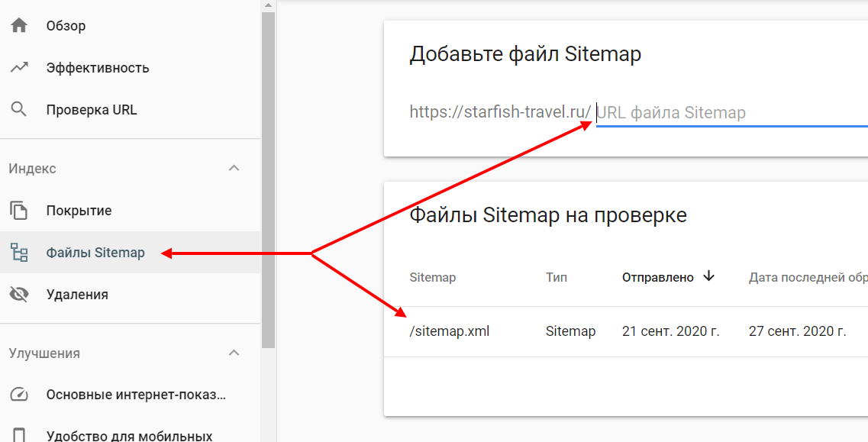
Task: Select the Удобство для мобильных device icon
Action: (x=19, y=434)
